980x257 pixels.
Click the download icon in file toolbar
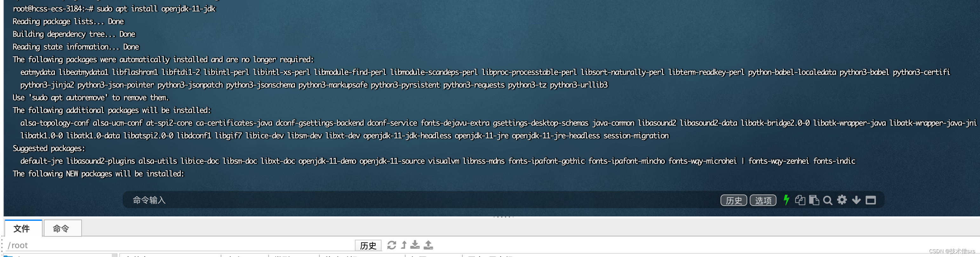point(415,245)
